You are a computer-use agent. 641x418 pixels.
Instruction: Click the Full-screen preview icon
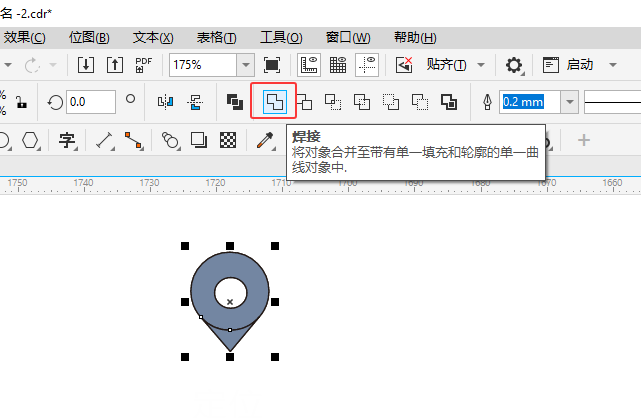click(272, 65)
